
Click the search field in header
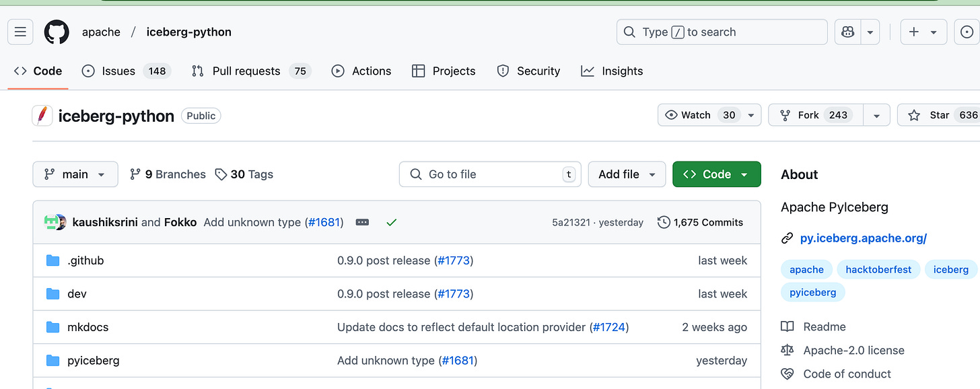(722, 32)
